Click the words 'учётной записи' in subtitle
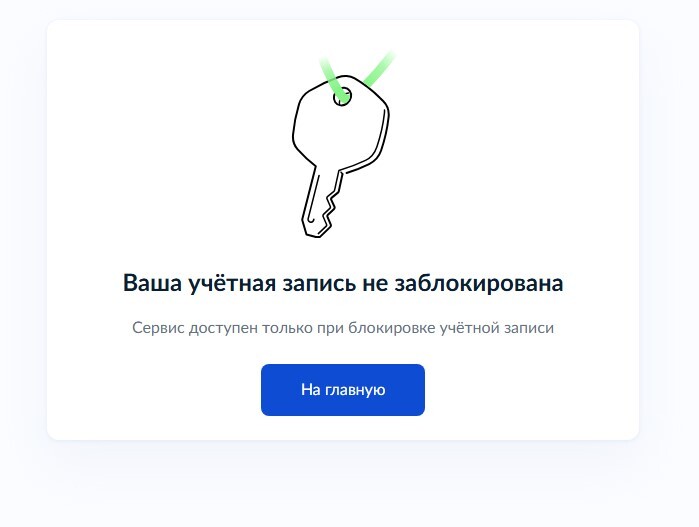 click(x=497, y=328)
